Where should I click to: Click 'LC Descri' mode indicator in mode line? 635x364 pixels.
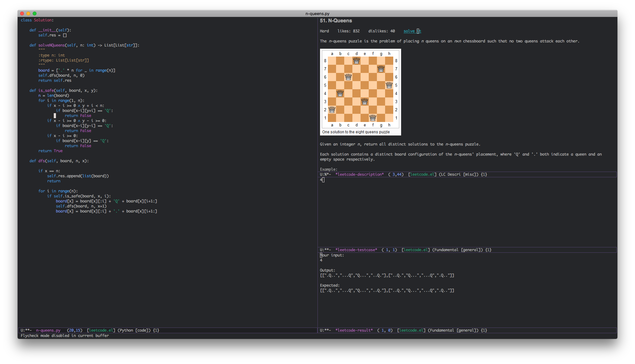(x=451, y=174)
